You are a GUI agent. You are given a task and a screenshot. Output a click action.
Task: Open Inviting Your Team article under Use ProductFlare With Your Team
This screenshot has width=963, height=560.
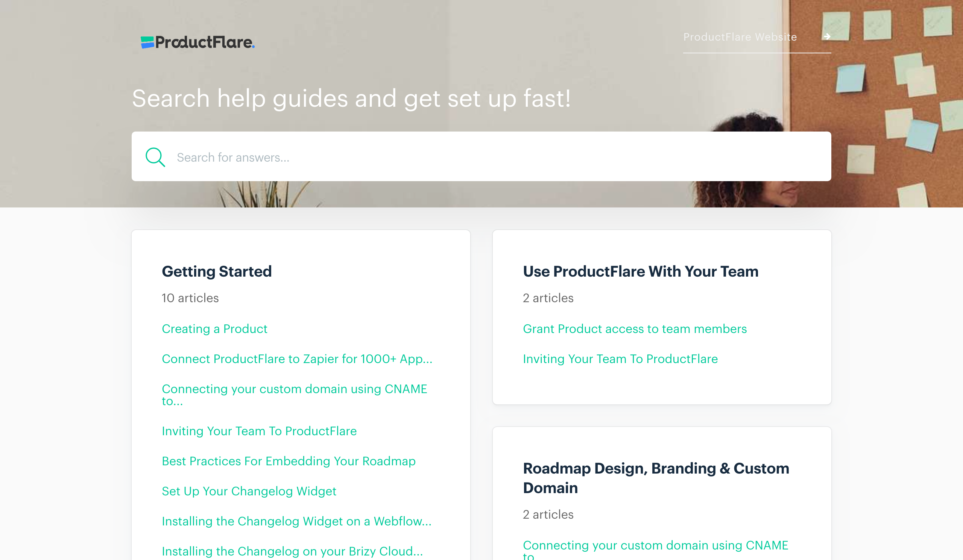pos(620,359)
